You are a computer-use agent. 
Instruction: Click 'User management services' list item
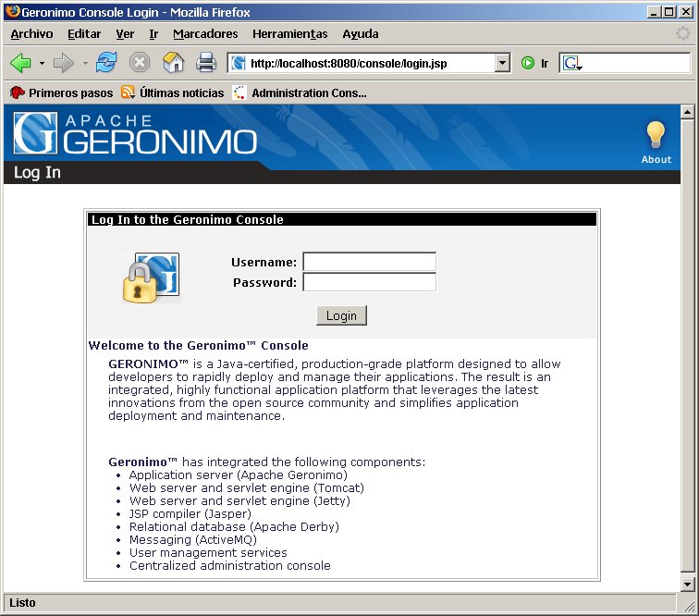pyautogui.click(x=208, y=553)
